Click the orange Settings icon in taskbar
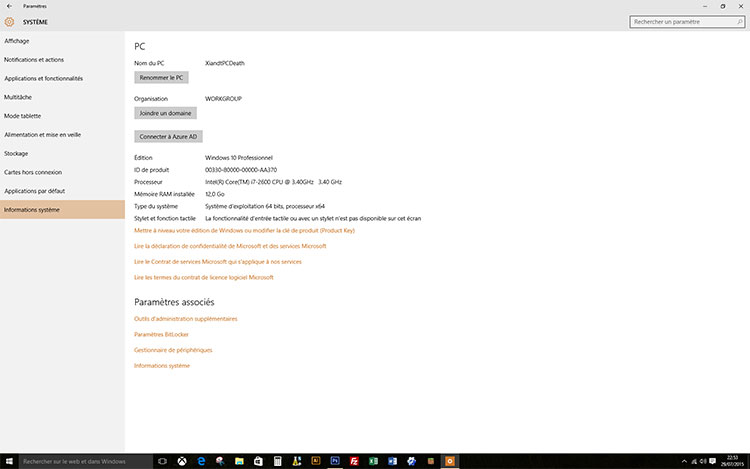Screen dimensions: 750x469 tap(450, 461)
